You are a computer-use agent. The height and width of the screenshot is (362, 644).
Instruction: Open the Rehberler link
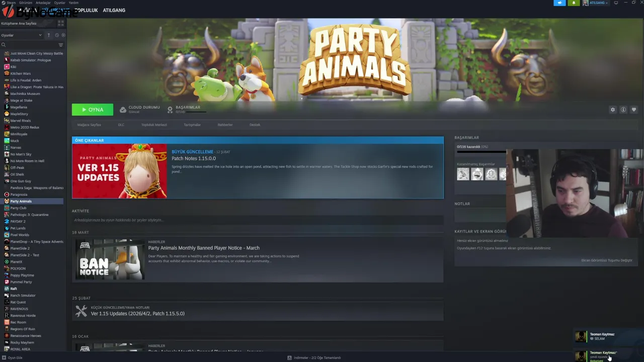click(225, 125)
